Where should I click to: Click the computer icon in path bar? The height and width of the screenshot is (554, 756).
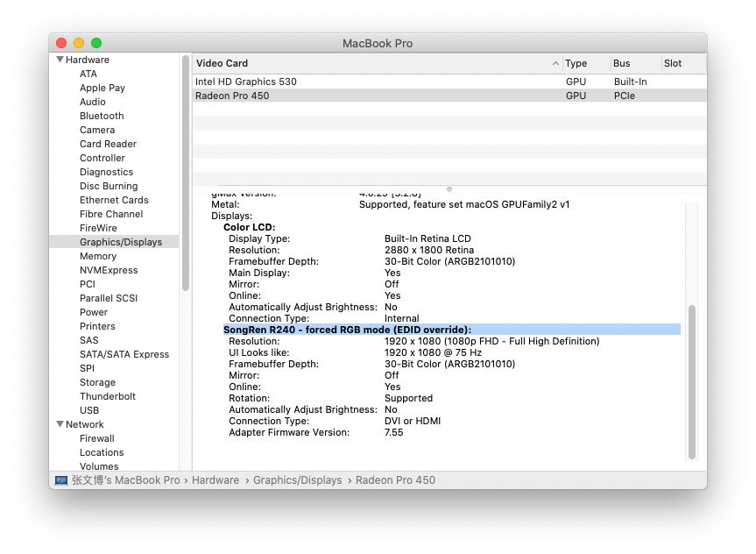61,480
